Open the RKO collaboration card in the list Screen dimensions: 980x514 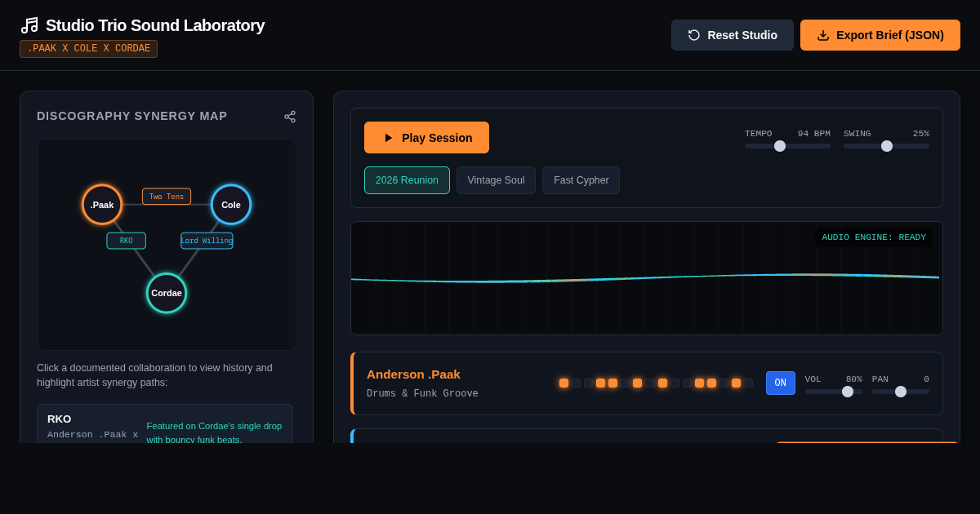click(165, 424)
